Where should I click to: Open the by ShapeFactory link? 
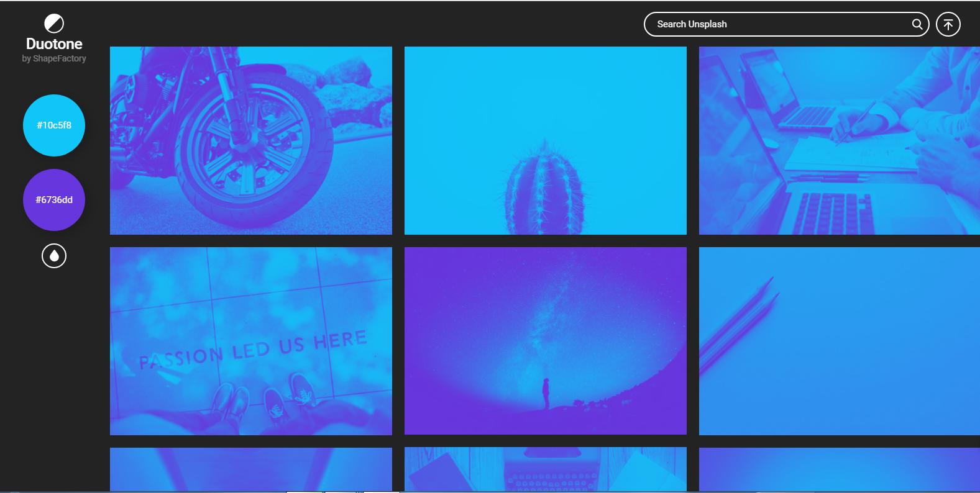(x=54, y=58)
